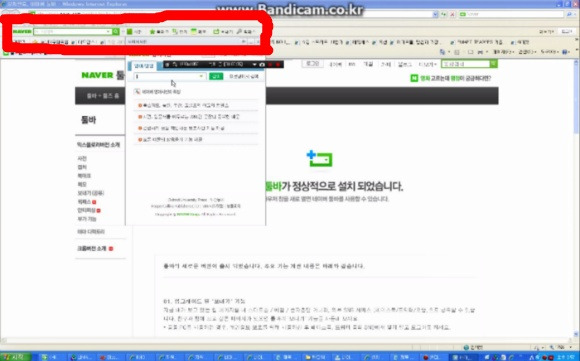Open the dictionary popup word input dropdown

click(x=201, y=77)
